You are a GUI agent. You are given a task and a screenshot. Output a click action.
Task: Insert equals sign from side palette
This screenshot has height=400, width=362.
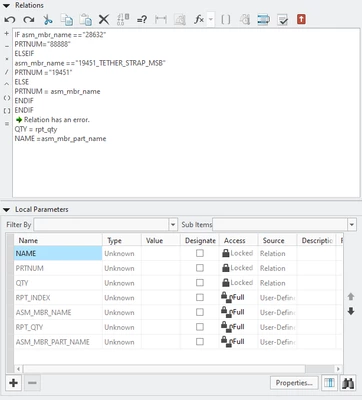(x=6, y=124)
